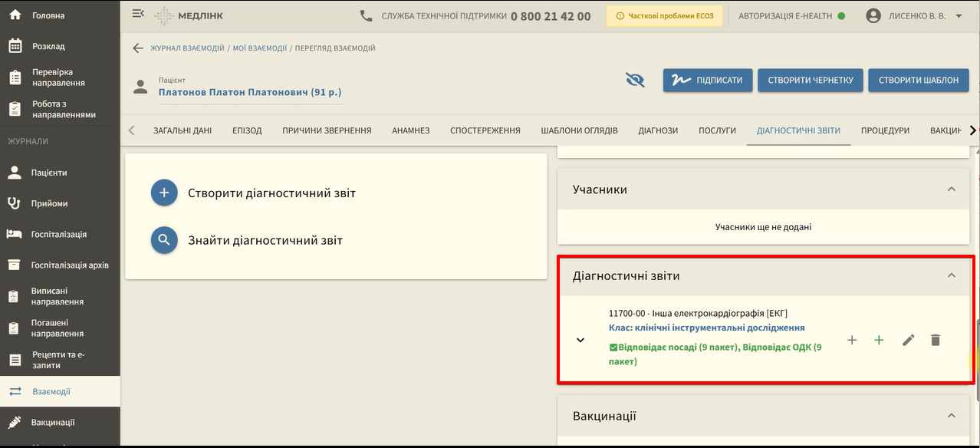Switch to Загальні дані tab
This screenshot has width=980, height=448.
[x=183, y=130]
